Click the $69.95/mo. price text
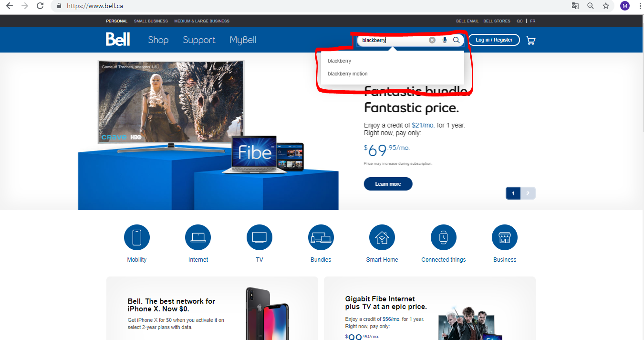Viewport: 644px width, 340px height. [x=387, y=150]
